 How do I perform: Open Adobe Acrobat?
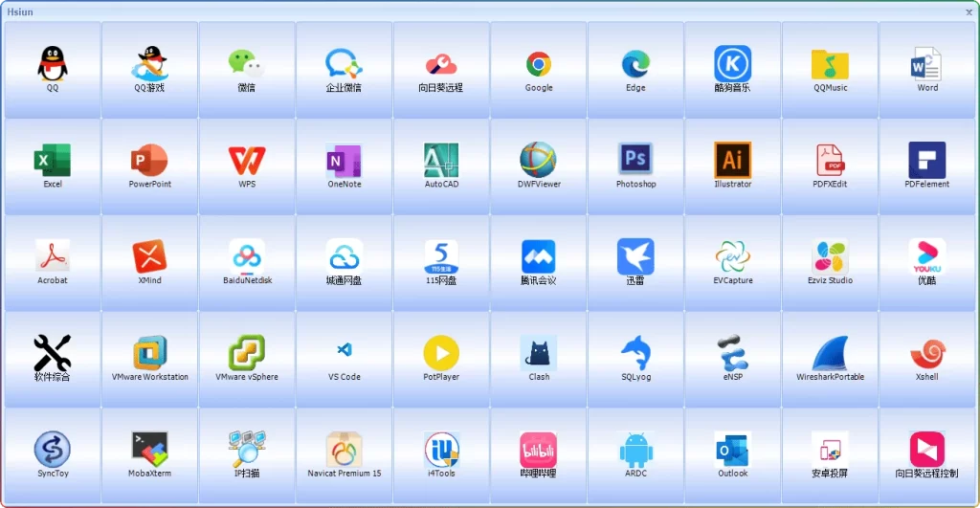pyautogui.click(x=53, y=262)
